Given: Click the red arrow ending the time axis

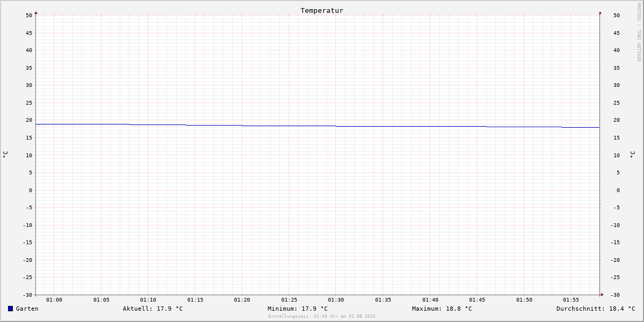Looking at the screenshot, I should [x=602, y=295].
